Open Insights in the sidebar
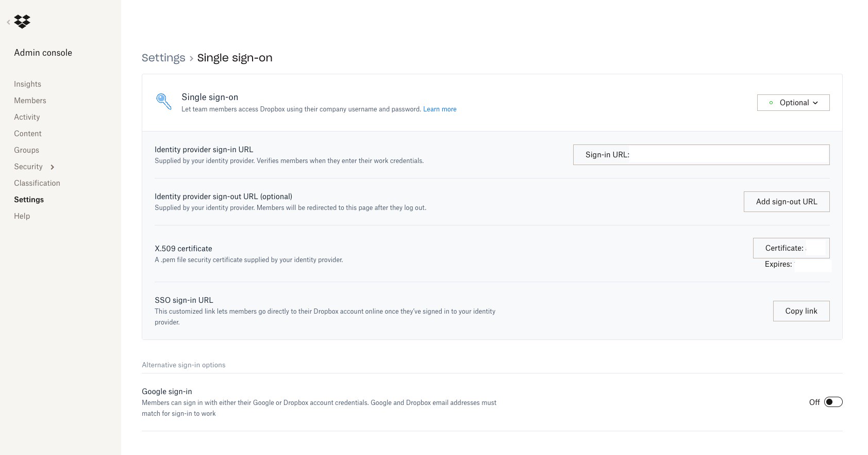Image resolution: width=868 pixels, height=455 pixels. (27, 84)
